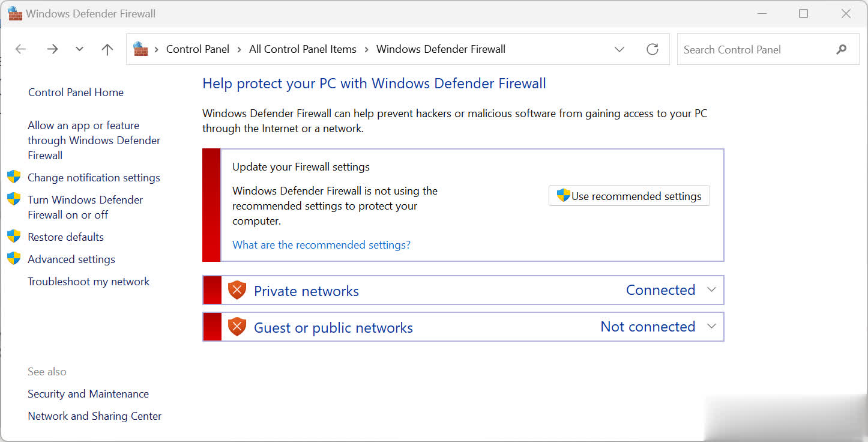Open Security and Maintenance
The width and height of the screenshot is (868, 442).
coord(88,394)
